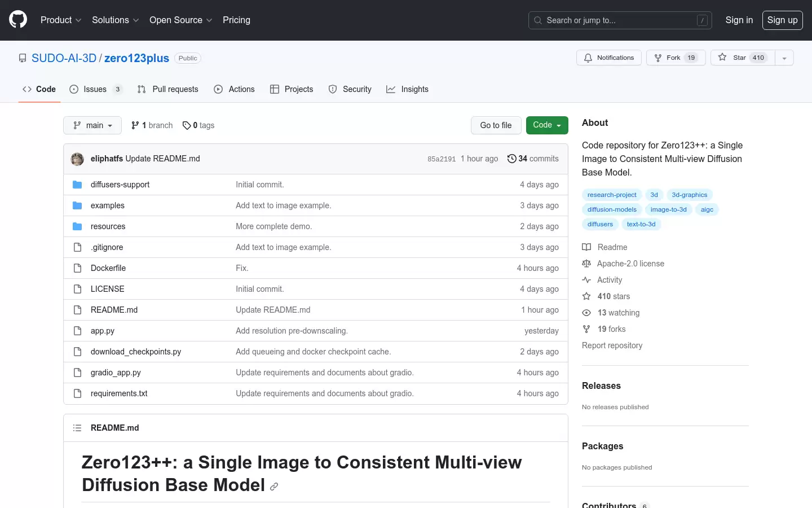812x508 pixels.
Task: Click the heading anchor link icon
Action: pos(274,487)
